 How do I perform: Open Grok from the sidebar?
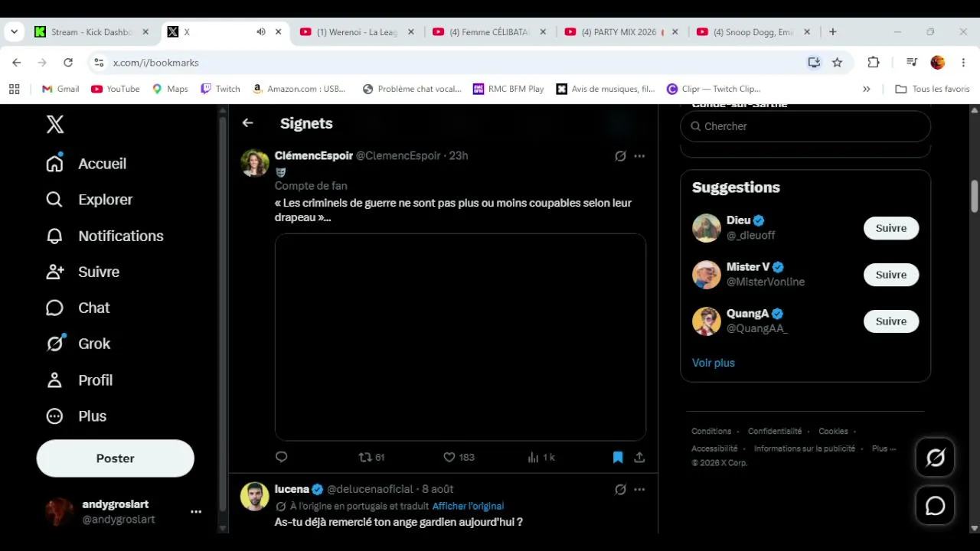(78, 344)
